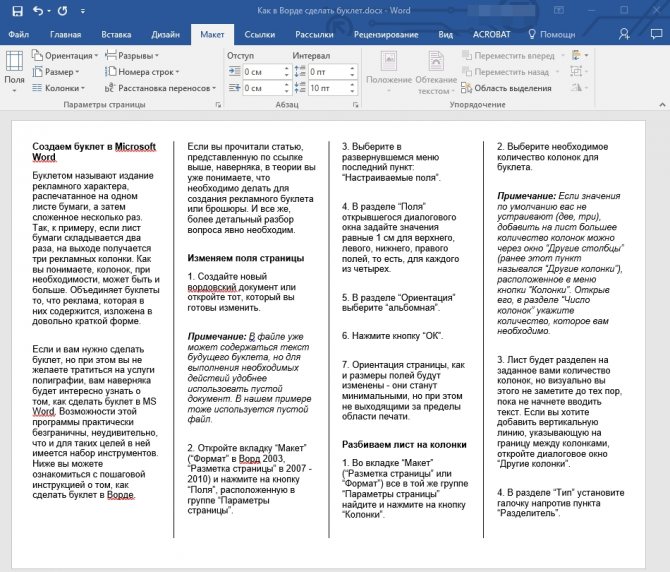
Task: Save the document with the floppy icon
Action: tap(17, 11)
